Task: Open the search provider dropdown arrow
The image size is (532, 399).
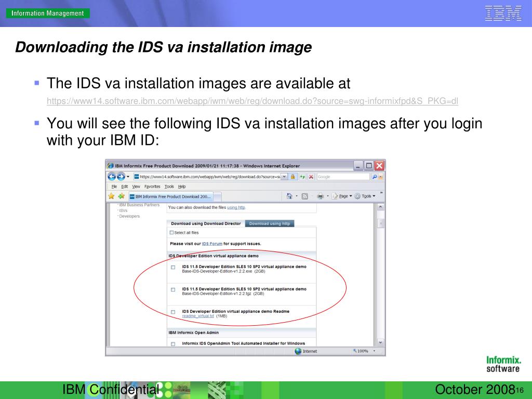Action: [381, 177]
